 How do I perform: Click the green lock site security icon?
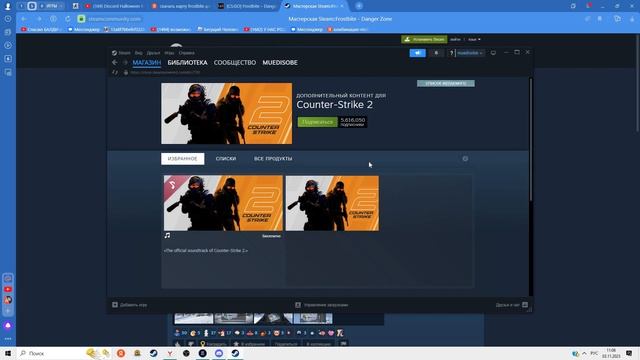81,19
